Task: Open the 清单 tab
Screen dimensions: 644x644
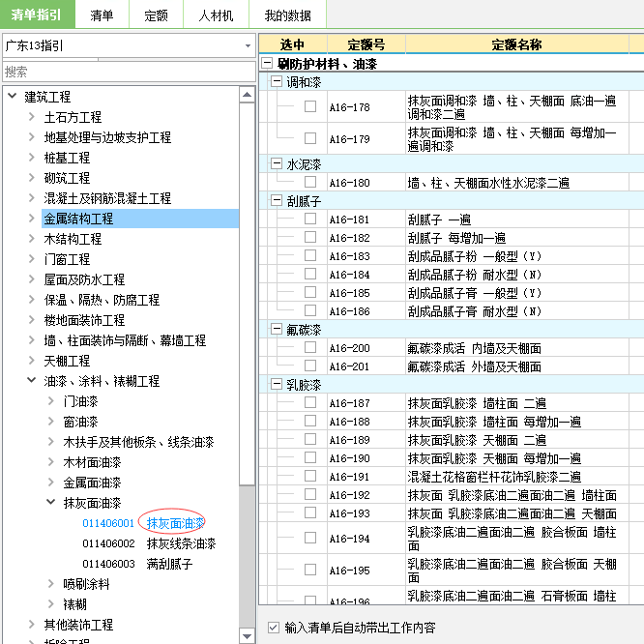Action: click(102, 15)
